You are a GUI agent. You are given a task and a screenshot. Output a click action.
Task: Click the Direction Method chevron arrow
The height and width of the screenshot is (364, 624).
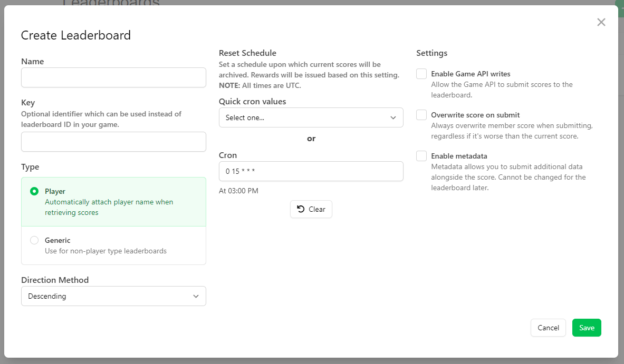tap(196, 296)
